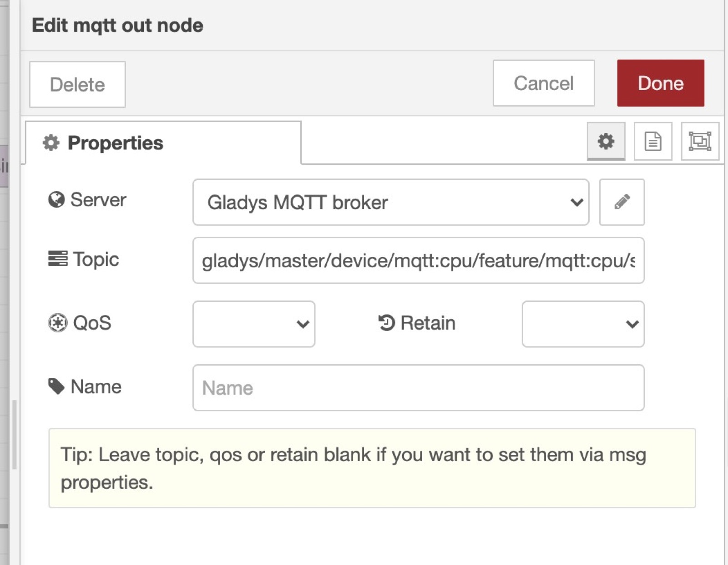Open the Server broker dropdown
This screenshot has width=728, height=565.
coord(390,203)
